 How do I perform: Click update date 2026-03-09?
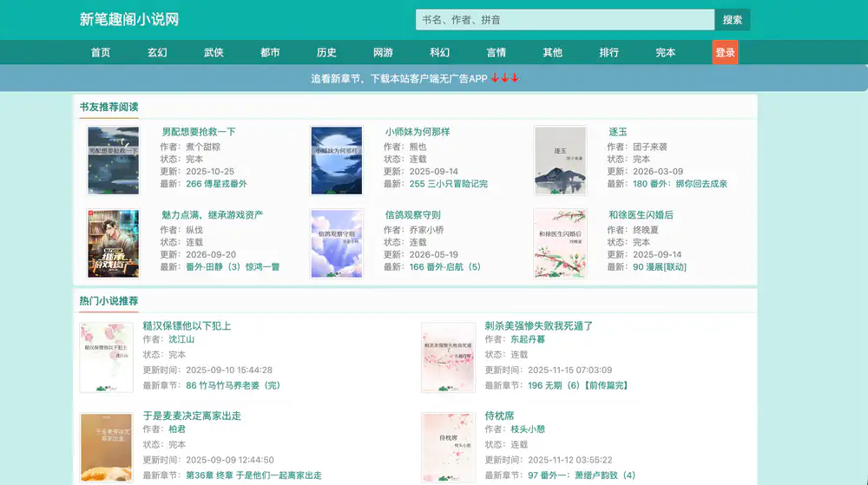658,172
